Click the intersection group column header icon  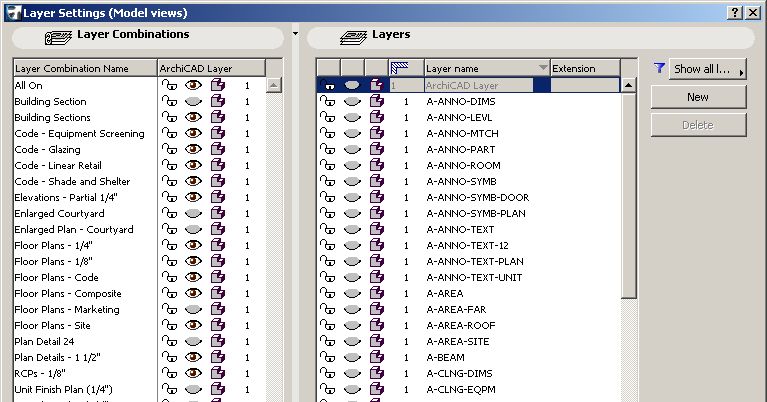pyautogui.click(x=400, y=68)
